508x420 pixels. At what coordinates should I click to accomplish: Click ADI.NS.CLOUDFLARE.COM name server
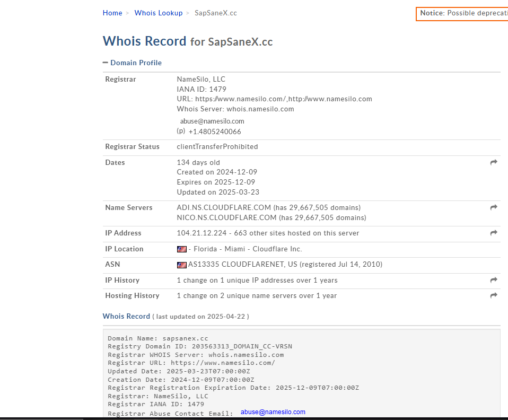224,207
